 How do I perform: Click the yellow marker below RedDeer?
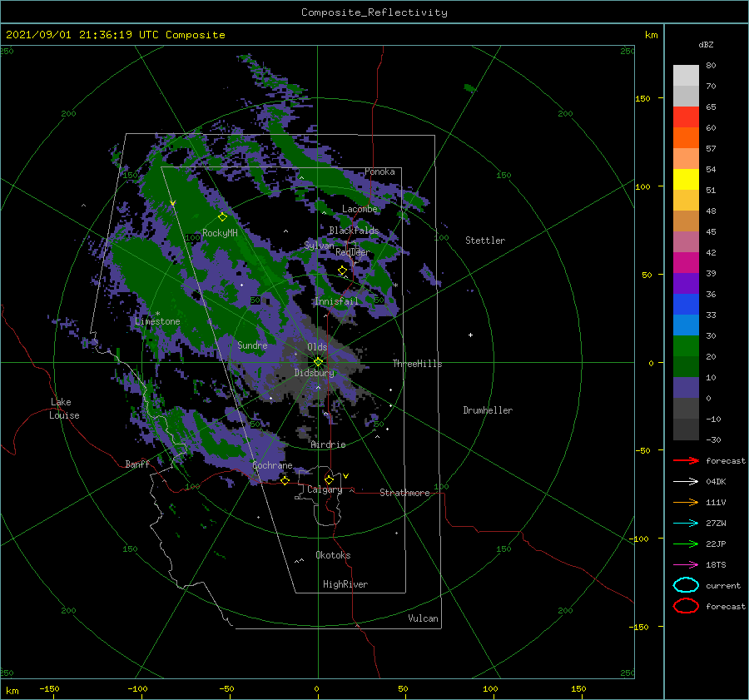pos(342,271)
